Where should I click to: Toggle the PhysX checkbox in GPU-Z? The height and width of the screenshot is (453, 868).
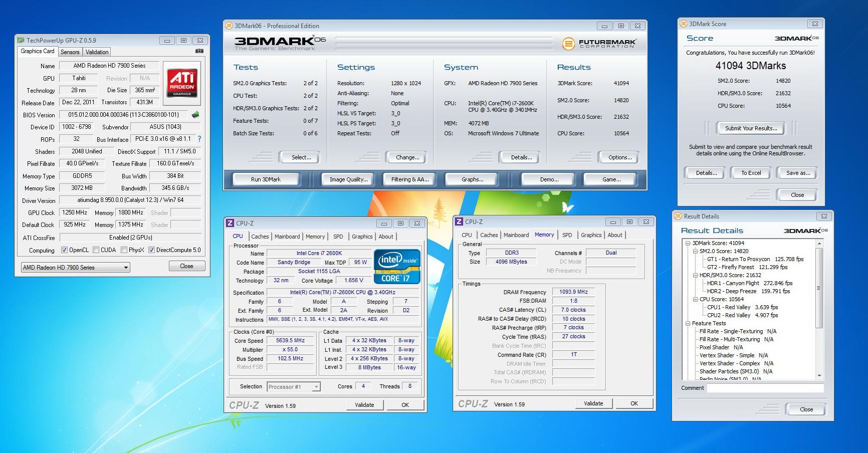click(124, 250)
